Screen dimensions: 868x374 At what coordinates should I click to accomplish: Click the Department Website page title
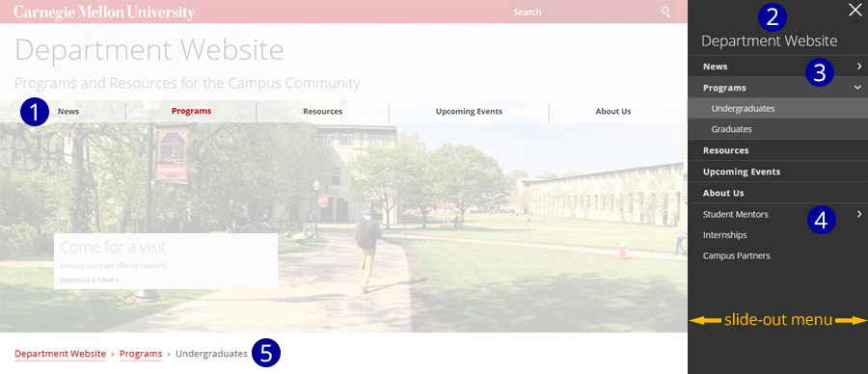coord(149,50)
